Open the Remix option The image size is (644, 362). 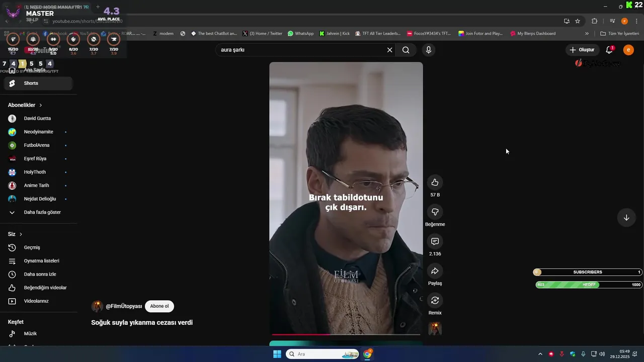[435, 301]
